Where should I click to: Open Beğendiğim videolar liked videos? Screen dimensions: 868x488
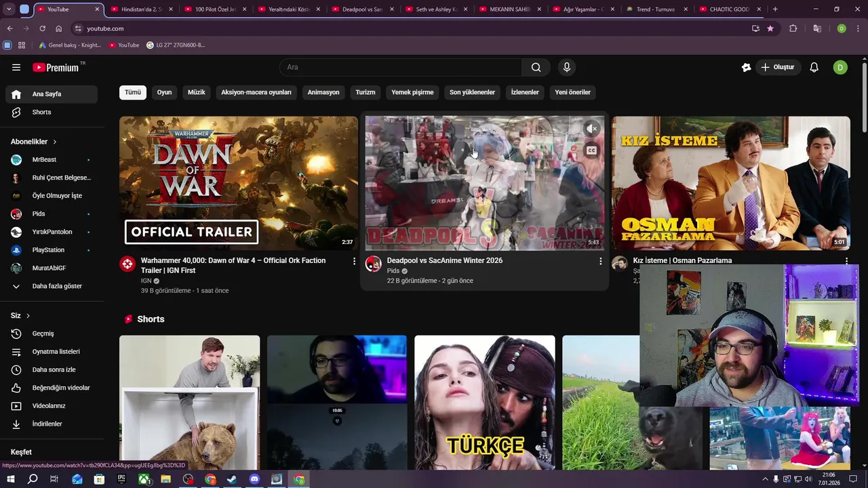pos(52,388)
